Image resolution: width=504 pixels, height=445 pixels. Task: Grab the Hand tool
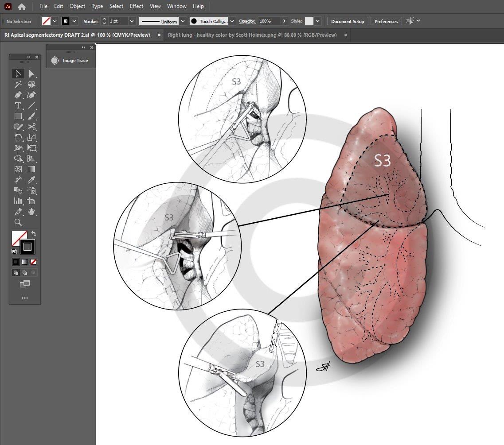coord(32,212)
